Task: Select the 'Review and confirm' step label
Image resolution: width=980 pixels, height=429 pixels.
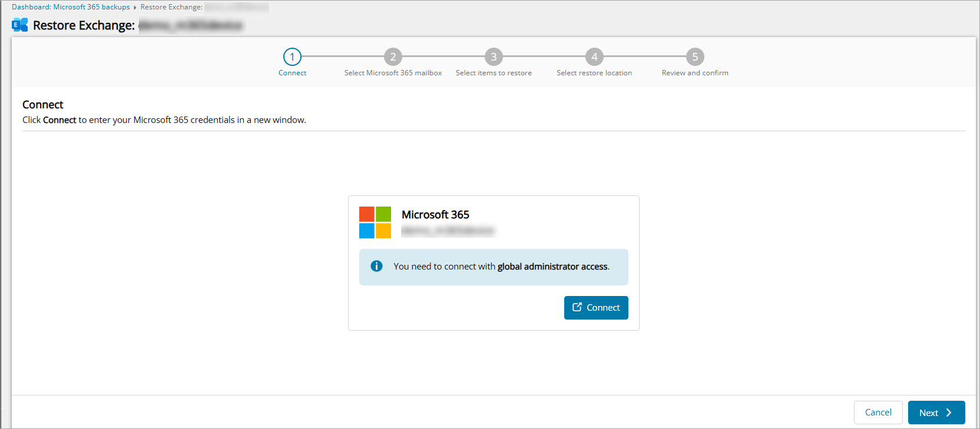Action: pyautogui.click(x=695, y=73)
